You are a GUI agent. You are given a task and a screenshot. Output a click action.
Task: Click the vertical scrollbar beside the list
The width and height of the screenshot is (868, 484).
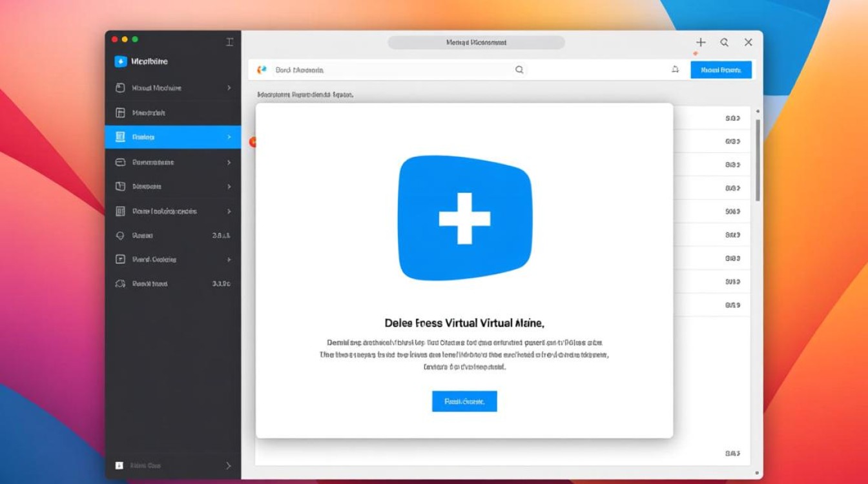pyautogui.click(x=758, y=161)
